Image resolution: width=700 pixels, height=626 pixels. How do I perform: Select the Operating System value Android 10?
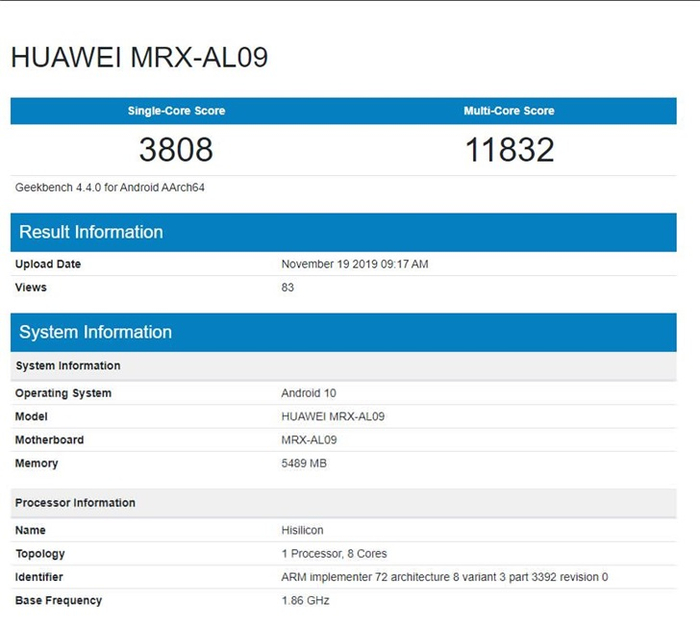pos(308,393)
